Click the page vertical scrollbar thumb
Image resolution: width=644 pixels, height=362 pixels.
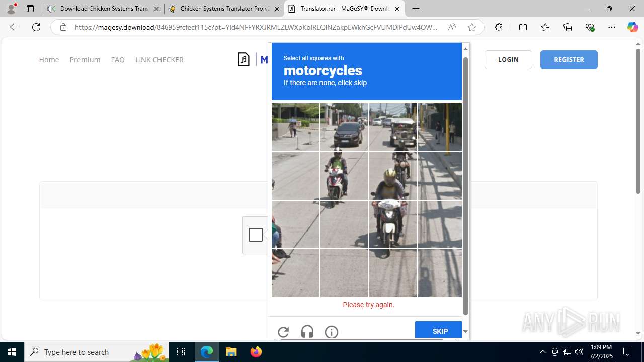tap(638, 121)
